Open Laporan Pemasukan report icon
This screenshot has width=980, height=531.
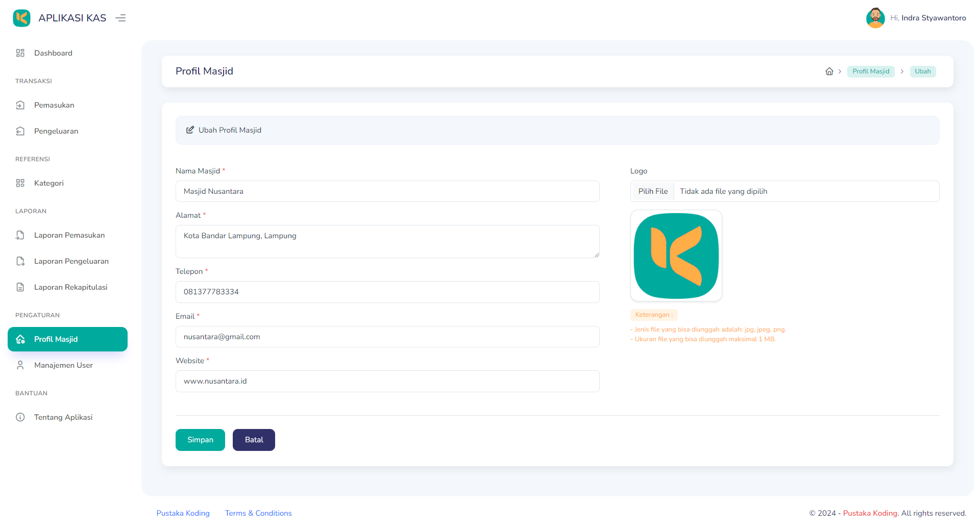pyautogui.click(x=20, y=235)
